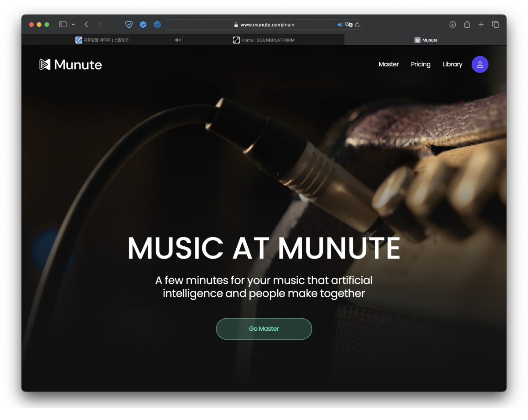Open the Library nav link
Image resolution: width=528 pixels, height=420 pixels.
click(x=452, y=64)
